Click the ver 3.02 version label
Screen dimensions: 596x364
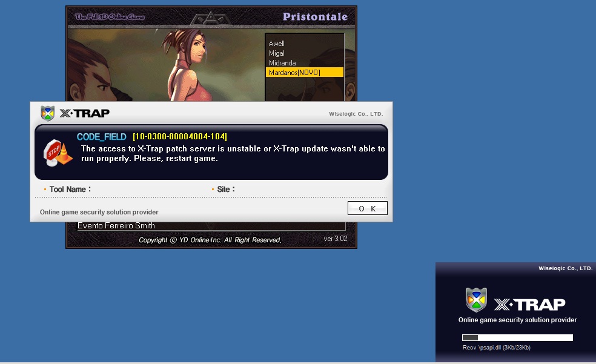tap(336, 239)
